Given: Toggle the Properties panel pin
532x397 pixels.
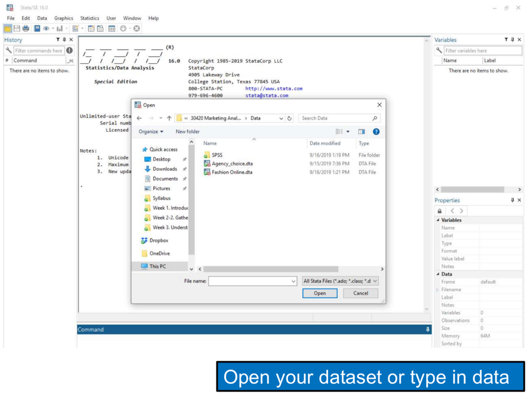Looking at the screenshot, I should tap(512, 200).
